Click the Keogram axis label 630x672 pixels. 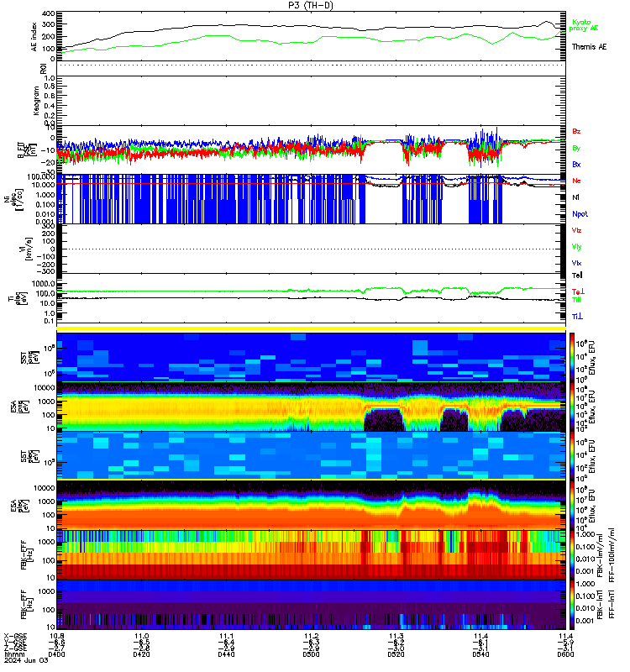(x=36, y=101)
